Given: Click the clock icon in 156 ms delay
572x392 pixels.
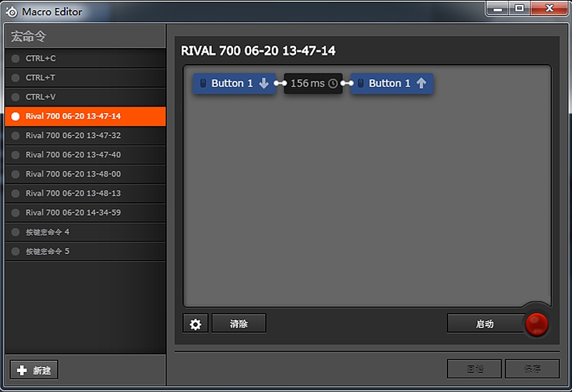Looking at the screenshot, I should tap(332, 84).
